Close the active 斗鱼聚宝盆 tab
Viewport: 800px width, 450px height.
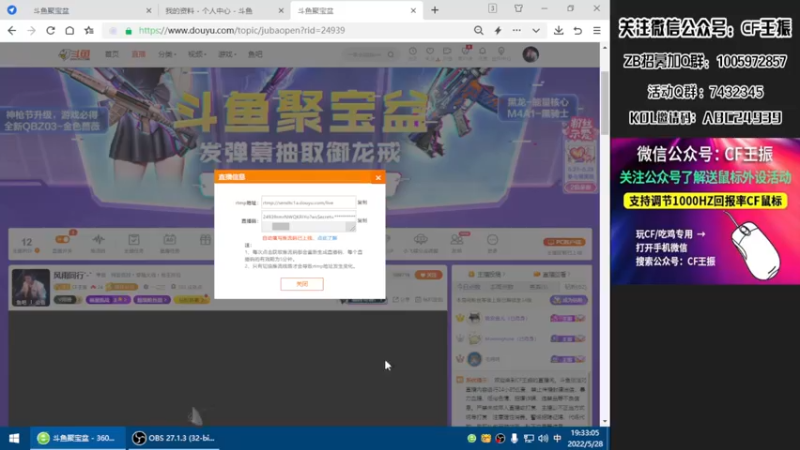click(413, 10)
